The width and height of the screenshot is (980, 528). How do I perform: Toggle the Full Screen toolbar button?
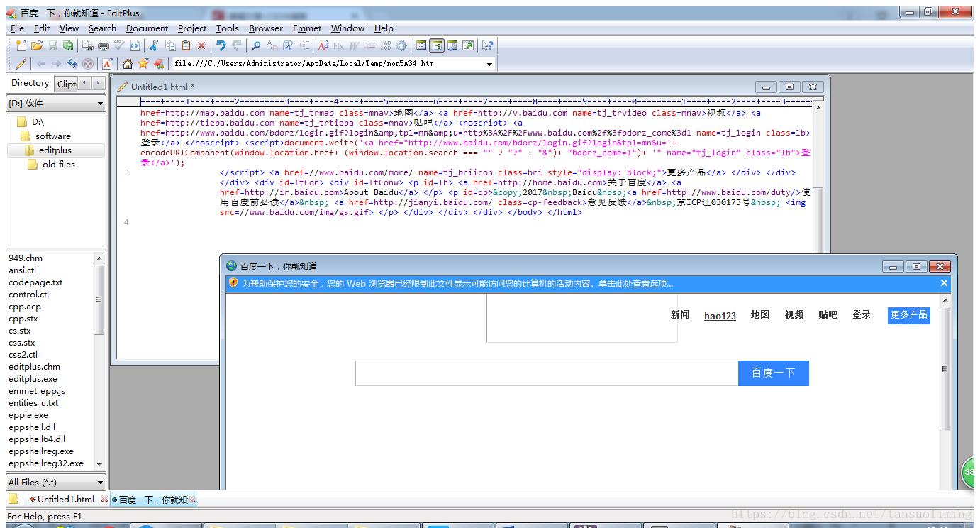coord(468,45)
